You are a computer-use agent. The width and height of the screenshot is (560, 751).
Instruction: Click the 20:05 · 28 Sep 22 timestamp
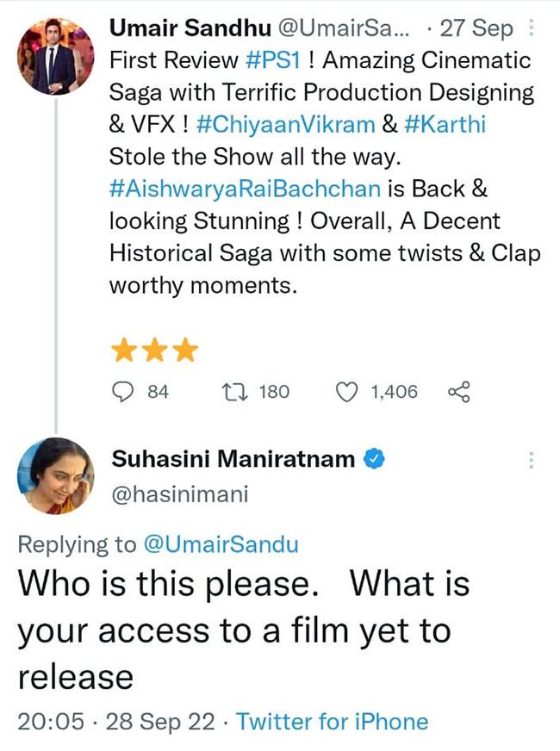tap(115, 721)
